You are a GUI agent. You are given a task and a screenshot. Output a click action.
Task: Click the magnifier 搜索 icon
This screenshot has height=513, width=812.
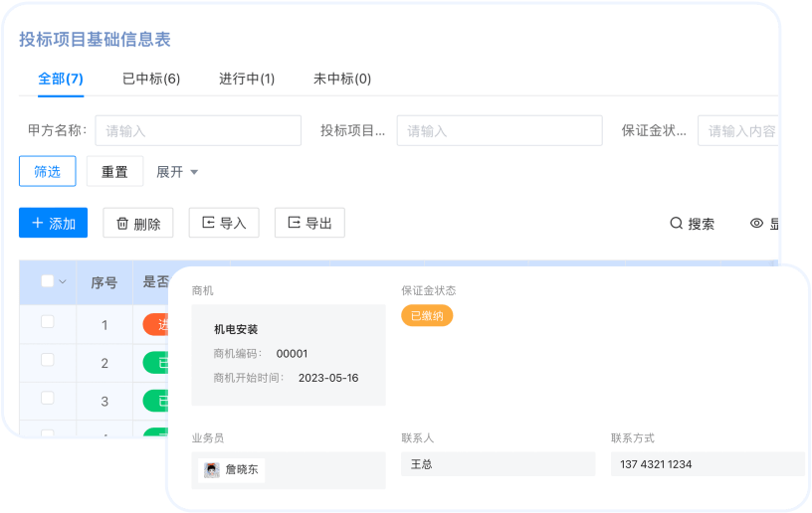coord(676,224)
